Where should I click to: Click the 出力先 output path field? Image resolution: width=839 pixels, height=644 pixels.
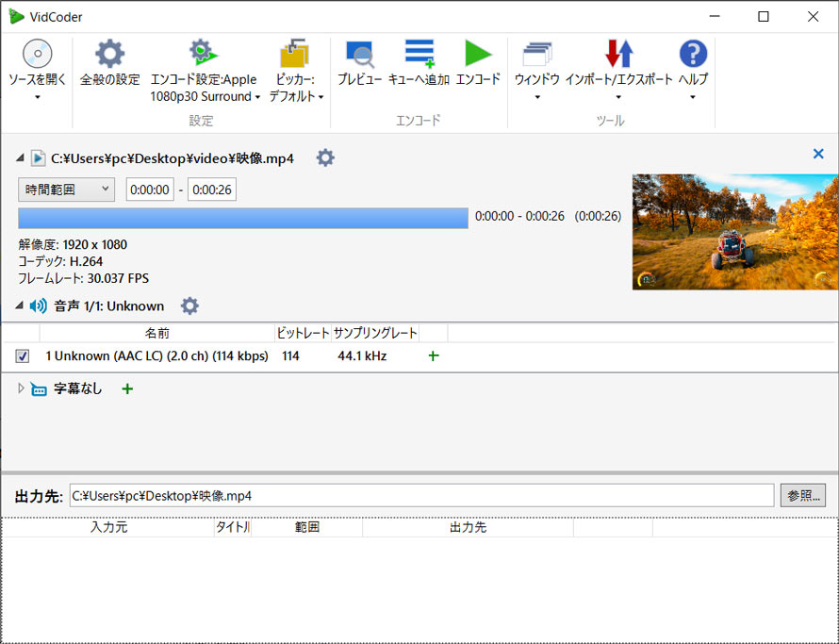[421, 496]
